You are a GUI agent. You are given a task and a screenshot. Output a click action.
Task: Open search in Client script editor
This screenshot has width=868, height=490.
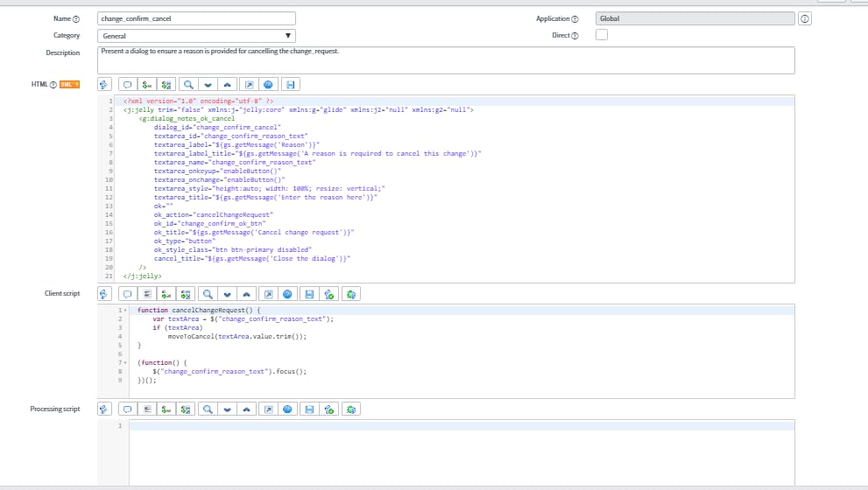[x=208, y=294]
